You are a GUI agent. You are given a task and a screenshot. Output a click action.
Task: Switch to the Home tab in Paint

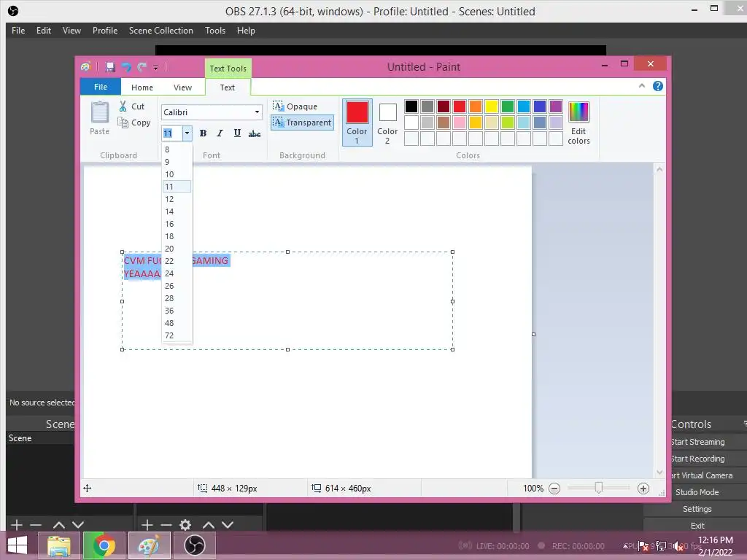tap(142, 87)
